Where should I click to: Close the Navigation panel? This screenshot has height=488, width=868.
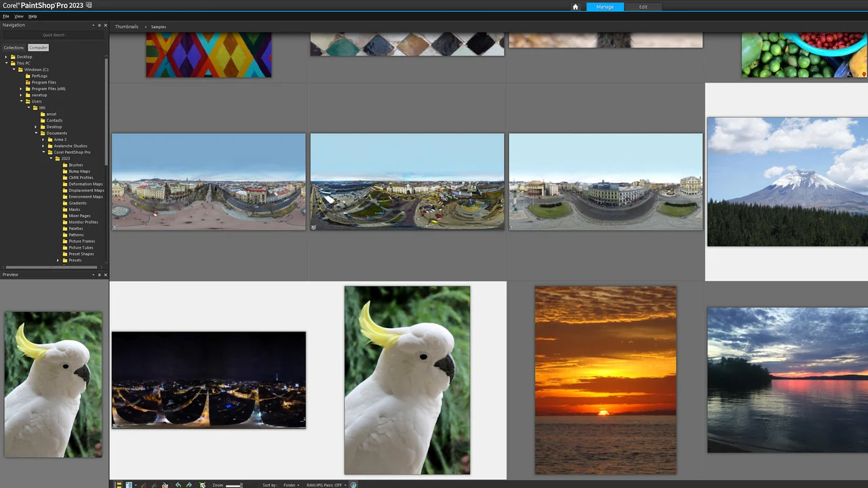pos(105,25)
